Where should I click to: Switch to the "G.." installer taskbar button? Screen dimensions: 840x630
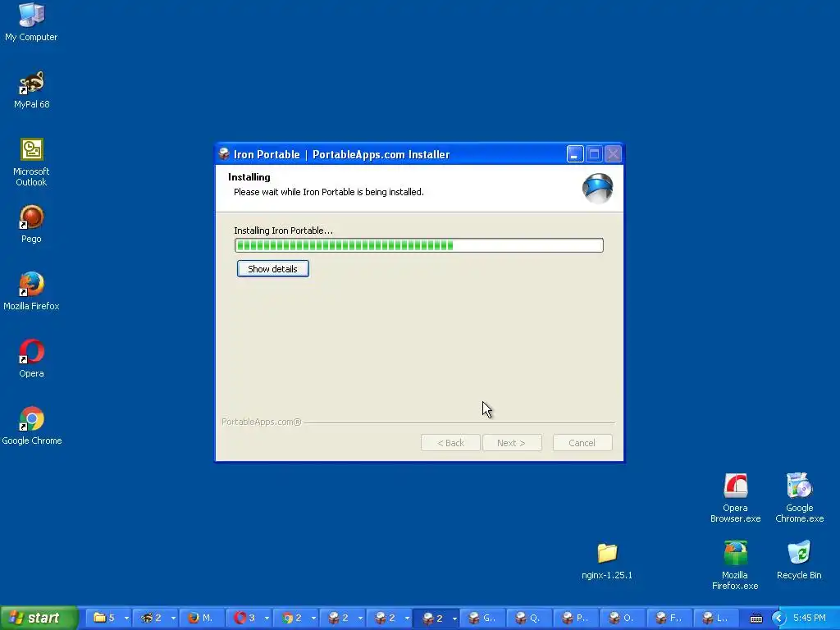point(482,619)
